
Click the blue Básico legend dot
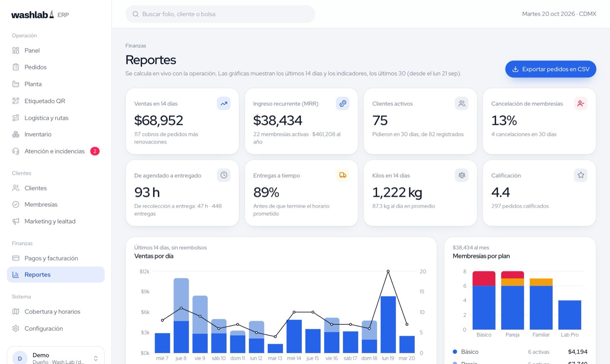pyautogui.click(x=455, y=352)
